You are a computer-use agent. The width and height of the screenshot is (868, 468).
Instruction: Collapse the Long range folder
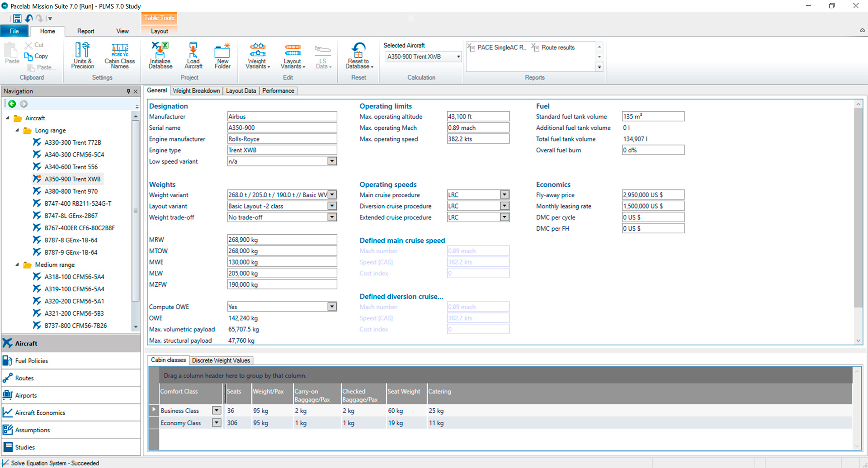point(17,130)
